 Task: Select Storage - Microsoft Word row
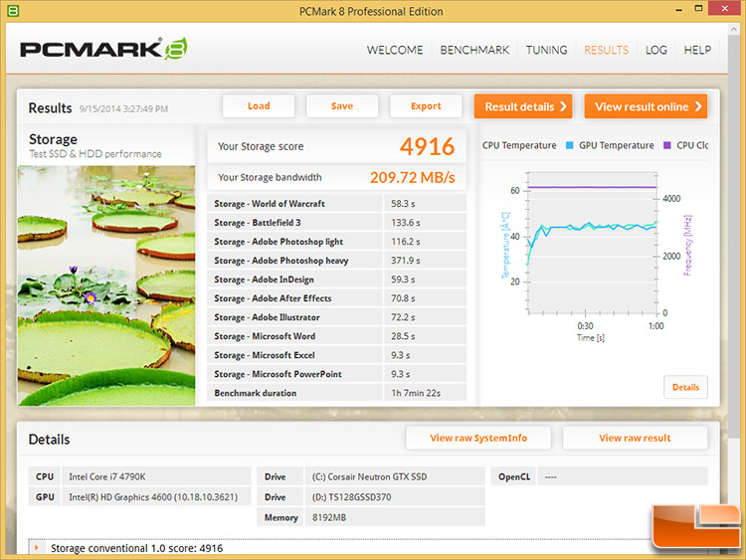336,336
